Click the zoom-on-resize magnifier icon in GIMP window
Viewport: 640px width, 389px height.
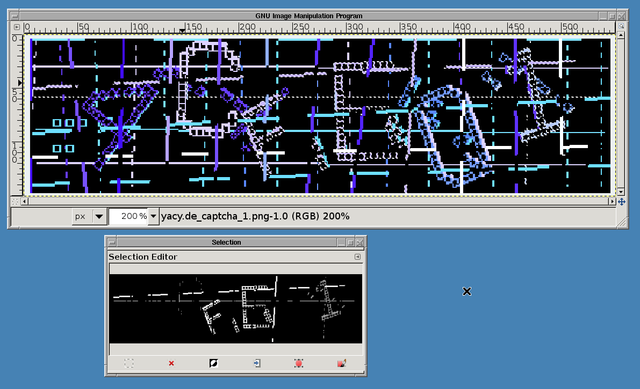pos(621,27)
